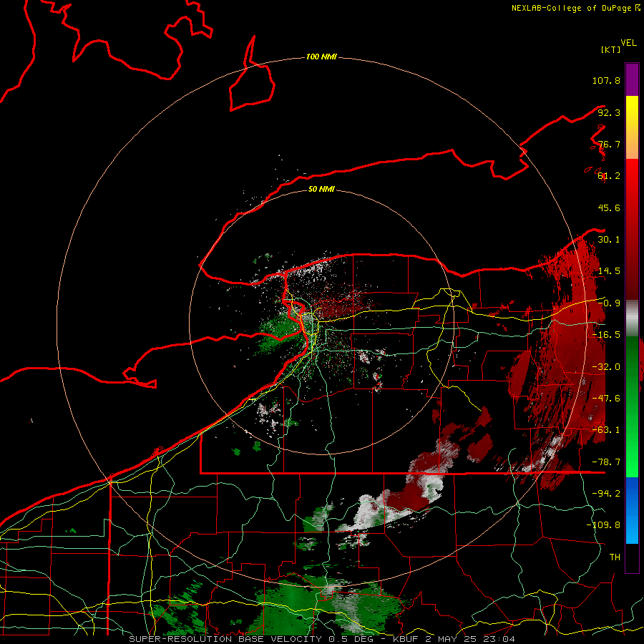The image size is (644, 644).
Task: Select the -94.2 velocity scale value
Action: pyautogui.click(x=606, y=494)
